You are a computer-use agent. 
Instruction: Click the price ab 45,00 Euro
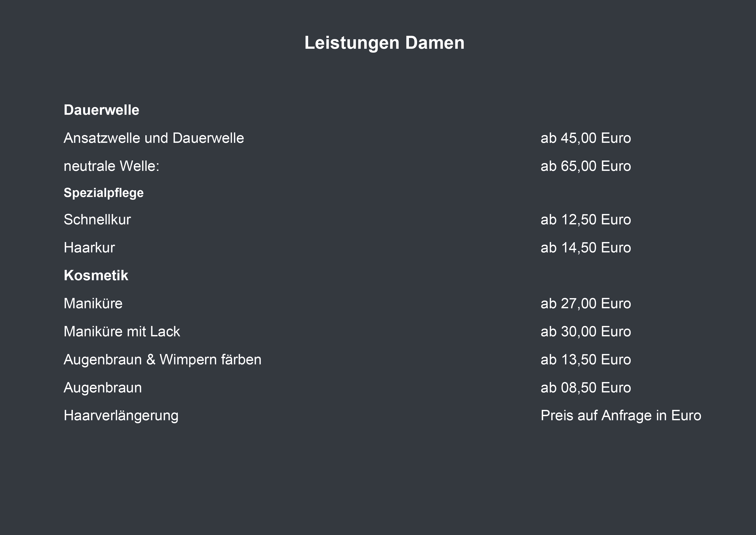pyautogui.click(x=586, y=138)
